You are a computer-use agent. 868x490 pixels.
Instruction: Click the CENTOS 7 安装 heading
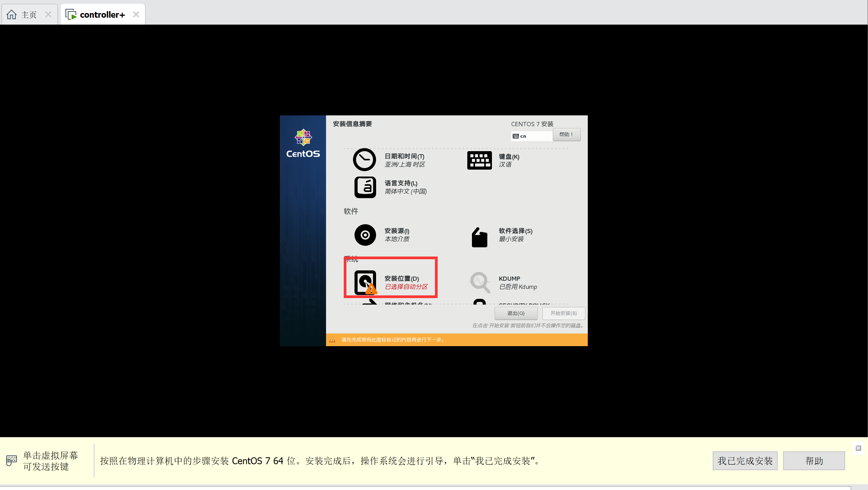[532, 124]
